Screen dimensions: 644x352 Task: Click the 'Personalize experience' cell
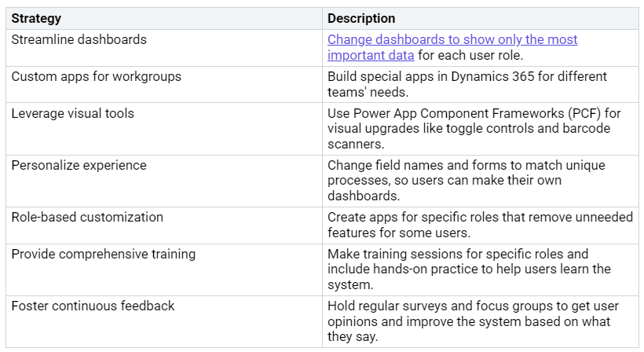(x=164, y=181)
